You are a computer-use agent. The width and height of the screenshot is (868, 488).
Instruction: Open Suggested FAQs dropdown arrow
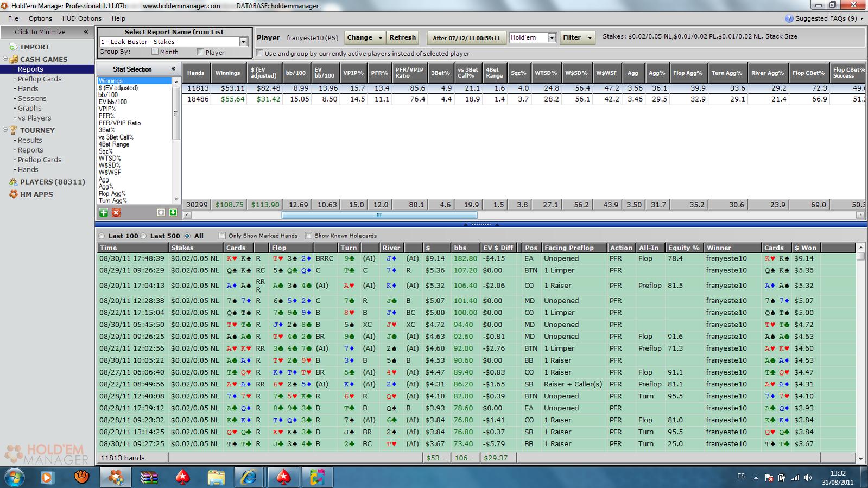(x=861, y=18)
